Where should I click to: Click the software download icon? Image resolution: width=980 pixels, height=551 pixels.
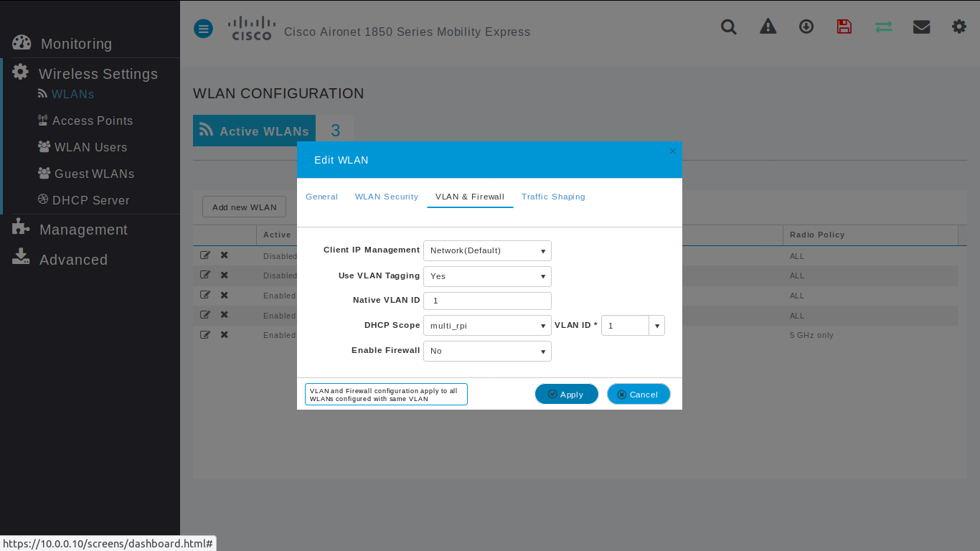point(806,27)
